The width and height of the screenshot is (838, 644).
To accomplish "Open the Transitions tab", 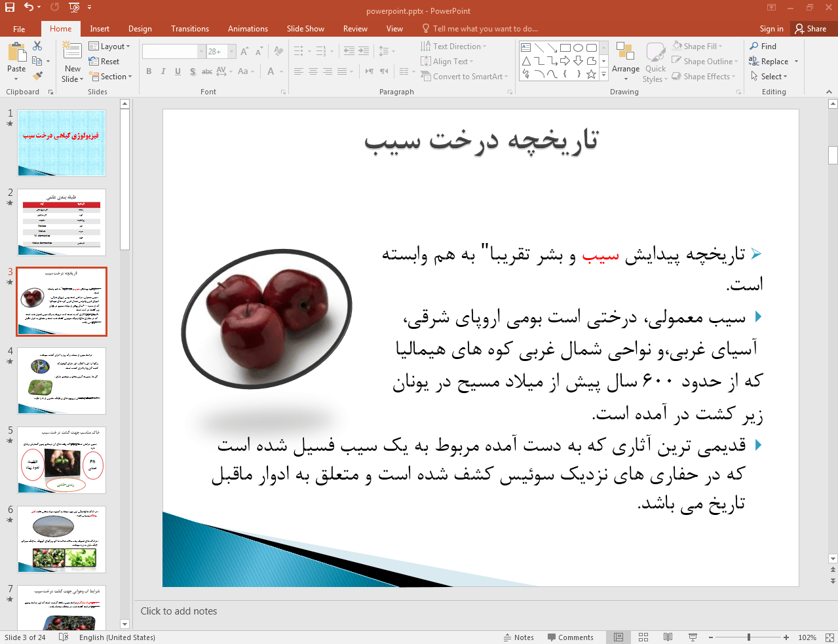I will [190, 29].
